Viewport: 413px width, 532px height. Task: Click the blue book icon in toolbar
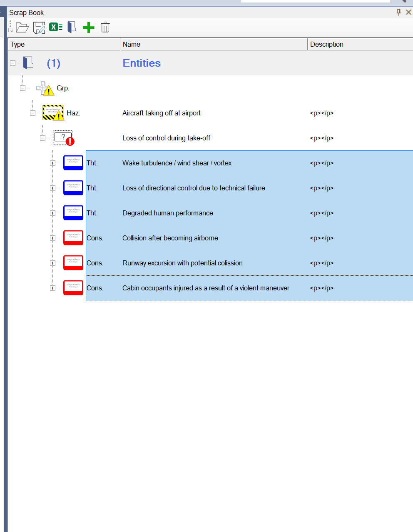click(x=72, y=27)
